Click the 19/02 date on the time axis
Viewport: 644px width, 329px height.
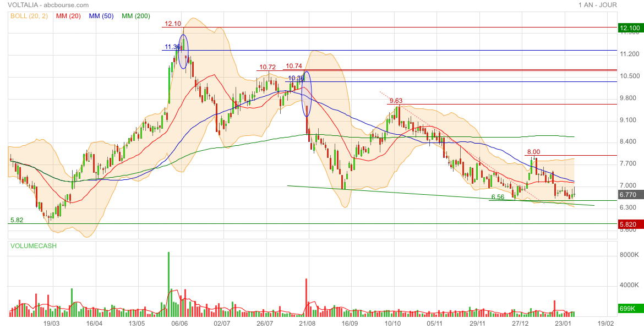tap(606, 323)
